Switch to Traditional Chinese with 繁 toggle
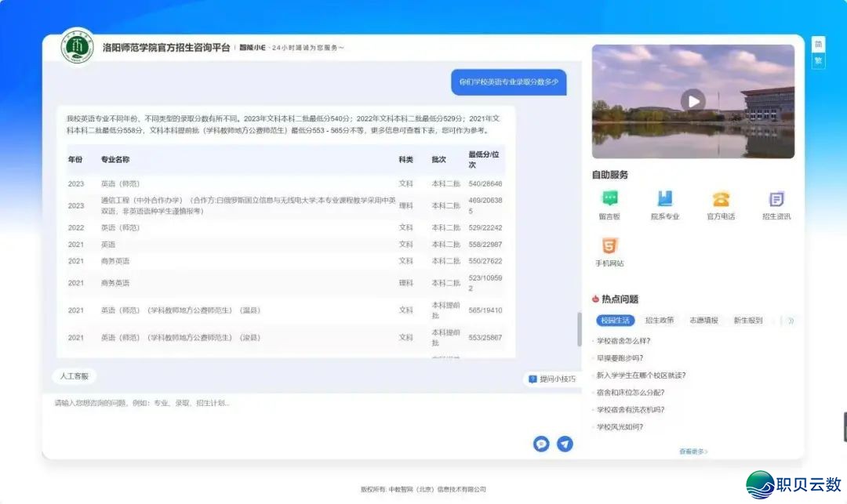The image size is (847, 504). (818, 60)
